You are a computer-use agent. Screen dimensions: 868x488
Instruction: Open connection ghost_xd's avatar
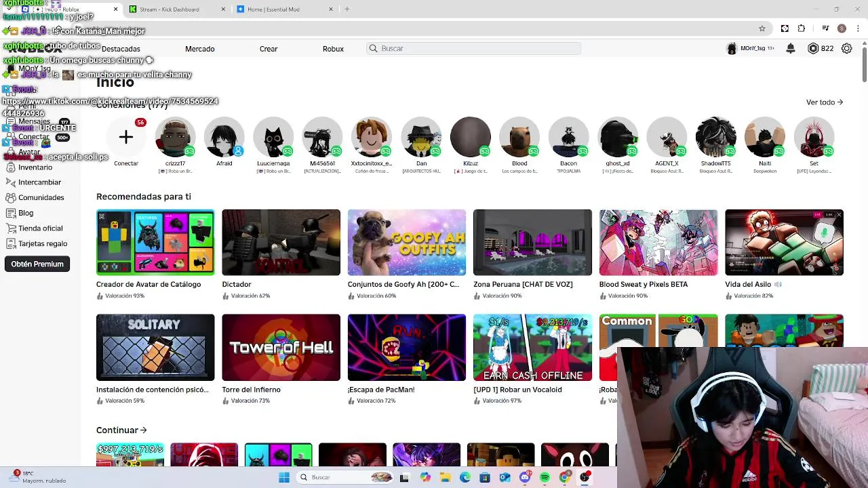point(618,138)
